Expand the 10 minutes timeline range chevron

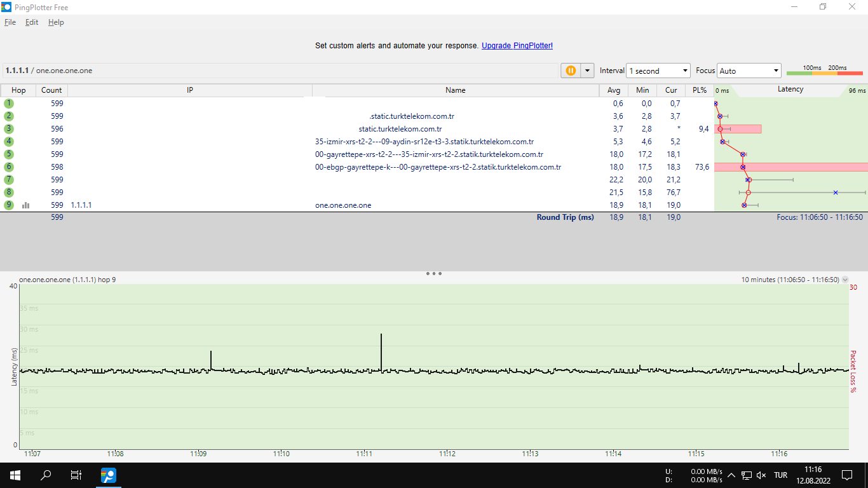[x=845, y=280]
